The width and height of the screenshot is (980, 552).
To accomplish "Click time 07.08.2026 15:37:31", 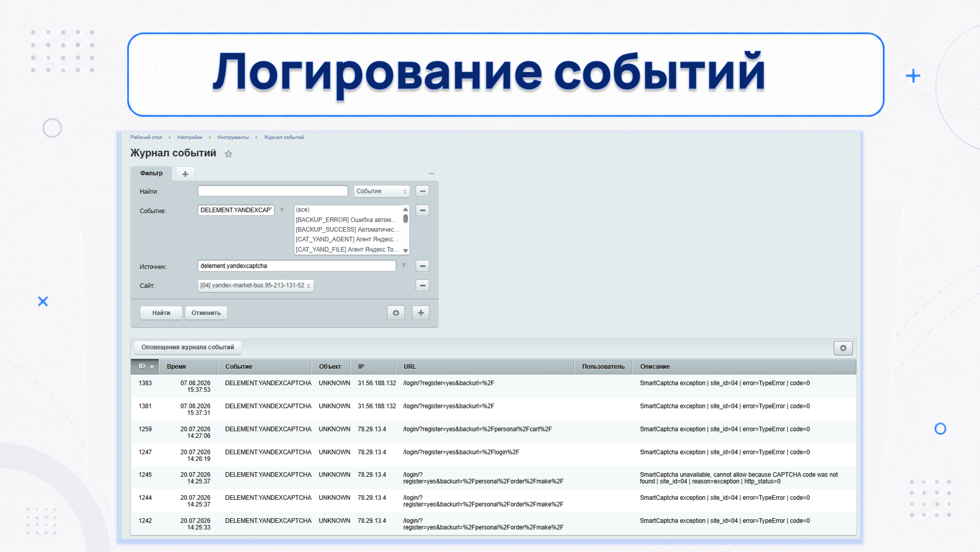I will coord(195,409).
